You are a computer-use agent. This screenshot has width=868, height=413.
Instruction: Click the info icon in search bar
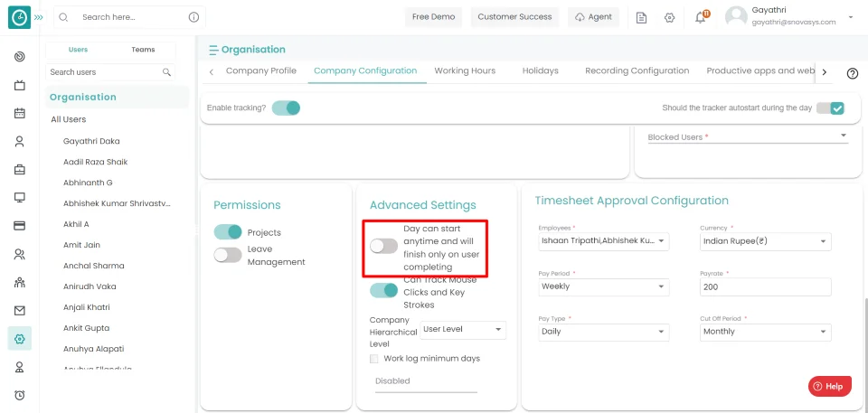click(x=193, y=17)
